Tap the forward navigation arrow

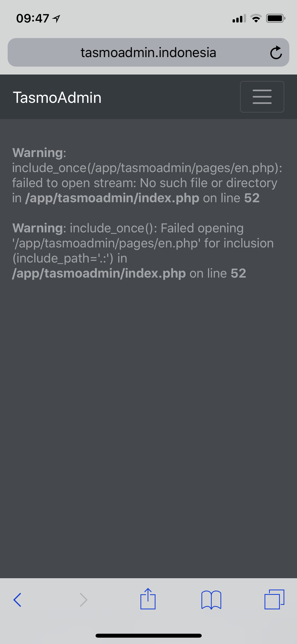[83, 600]
